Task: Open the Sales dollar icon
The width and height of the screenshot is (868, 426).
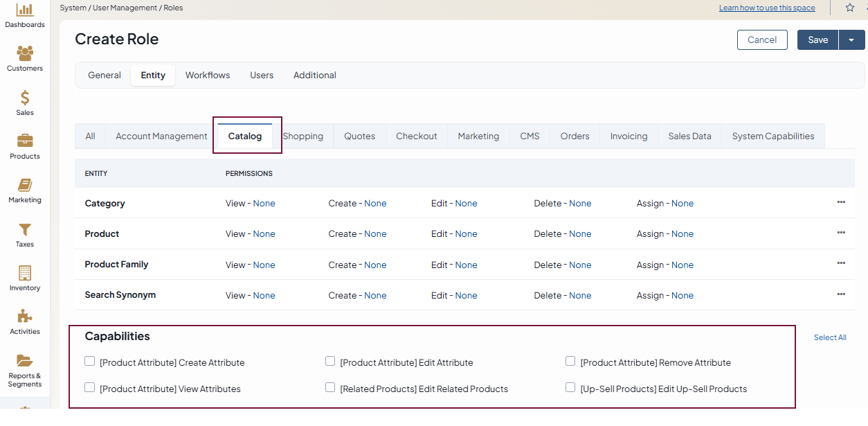Action: pos(25,98)
